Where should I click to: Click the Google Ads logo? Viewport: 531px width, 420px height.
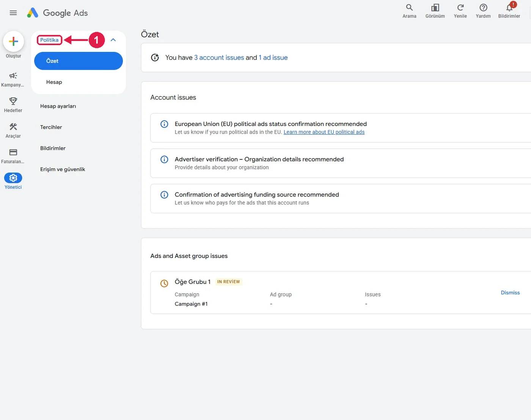coord(57,13)
